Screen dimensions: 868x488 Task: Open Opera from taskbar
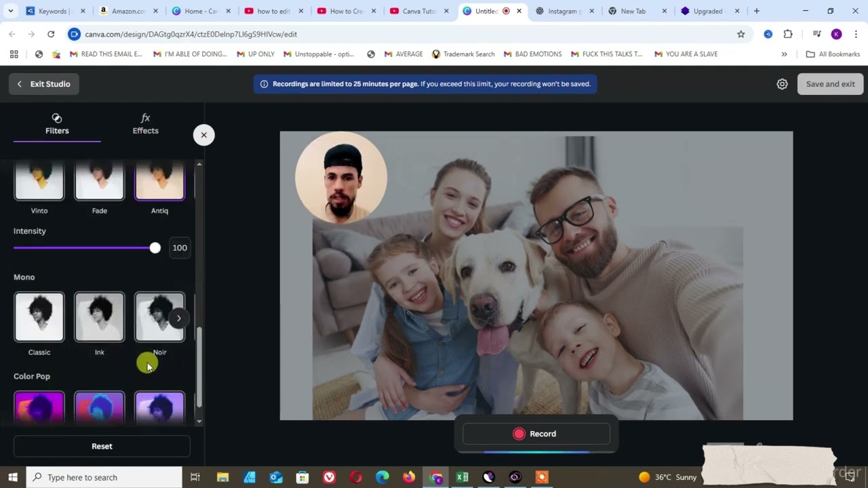click(x=356, y=477)
